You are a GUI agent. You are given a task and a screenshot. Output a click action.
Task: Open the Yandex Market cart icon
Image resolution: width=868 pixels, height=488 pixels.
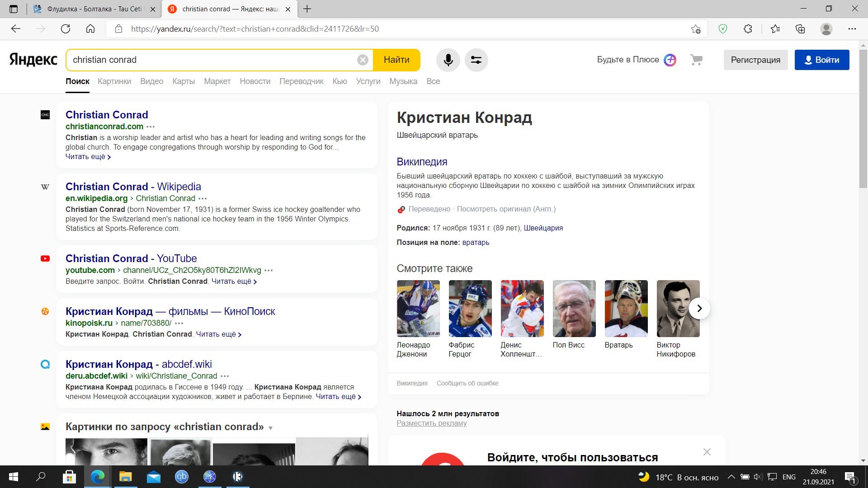pyautogui.click(x=696, y=60)
